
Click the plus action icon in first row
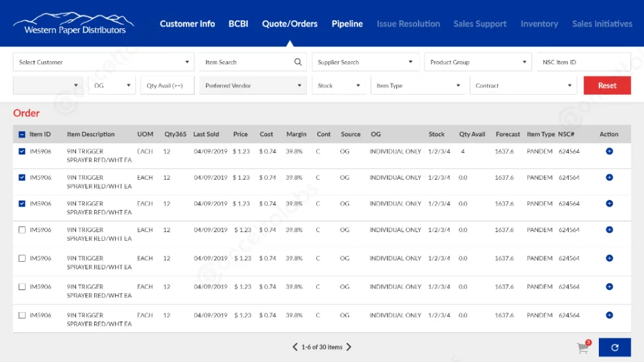(609, 151)
